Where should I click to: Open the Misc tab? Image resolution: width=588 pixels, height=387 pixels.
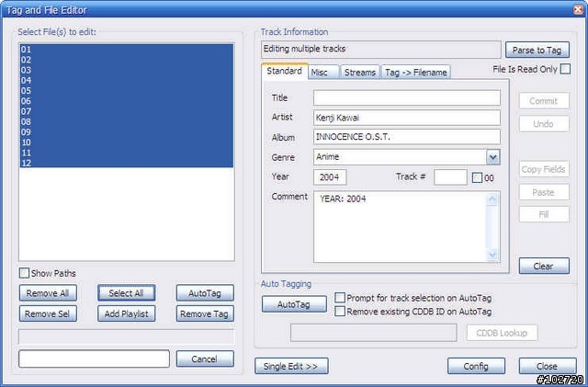tap(323, 72)
